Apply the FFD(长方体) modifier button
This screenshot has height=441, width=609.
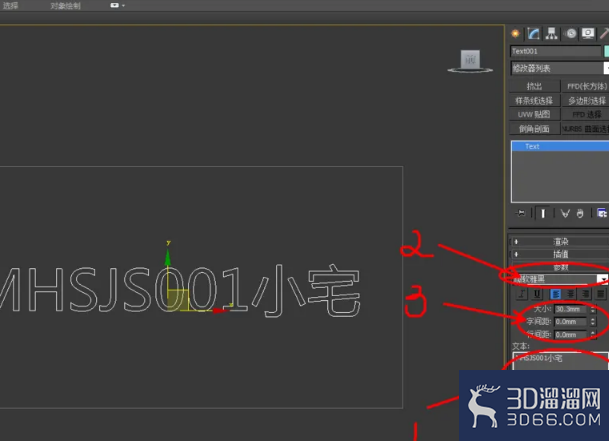pyautogui.click(x=586, y=86)
